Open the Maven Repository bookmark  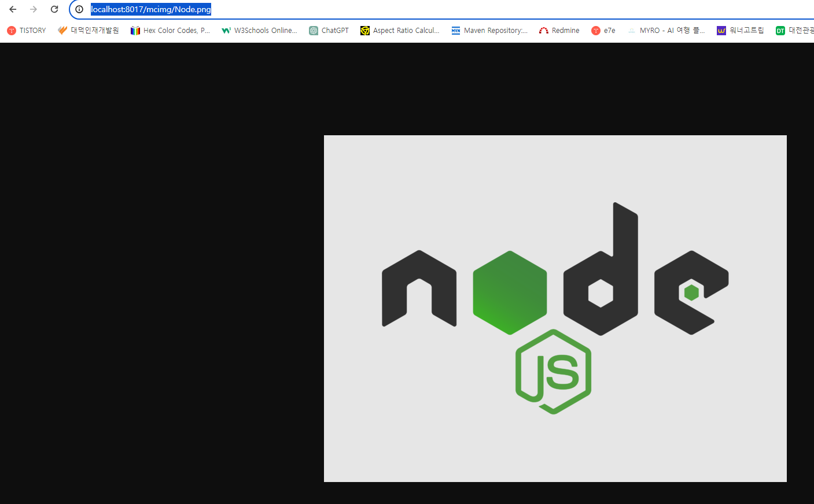click(489, 31)
